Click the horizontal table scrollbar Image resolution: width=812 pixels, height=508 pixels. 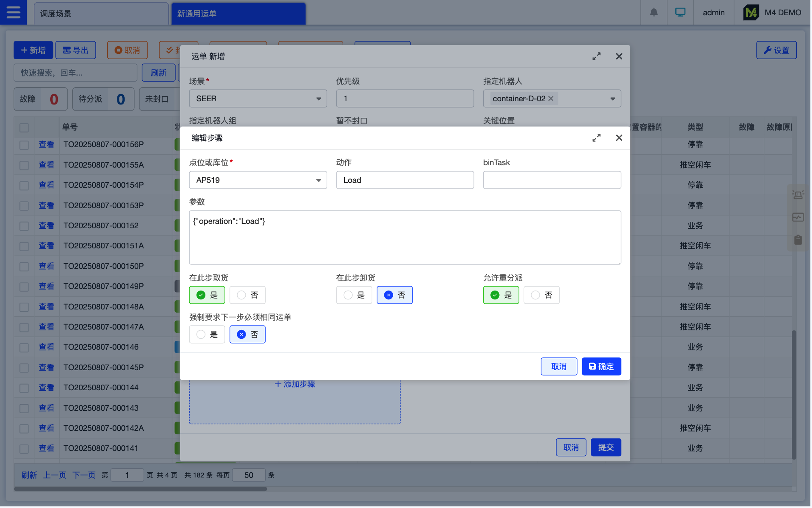click(x=140, y=489)
